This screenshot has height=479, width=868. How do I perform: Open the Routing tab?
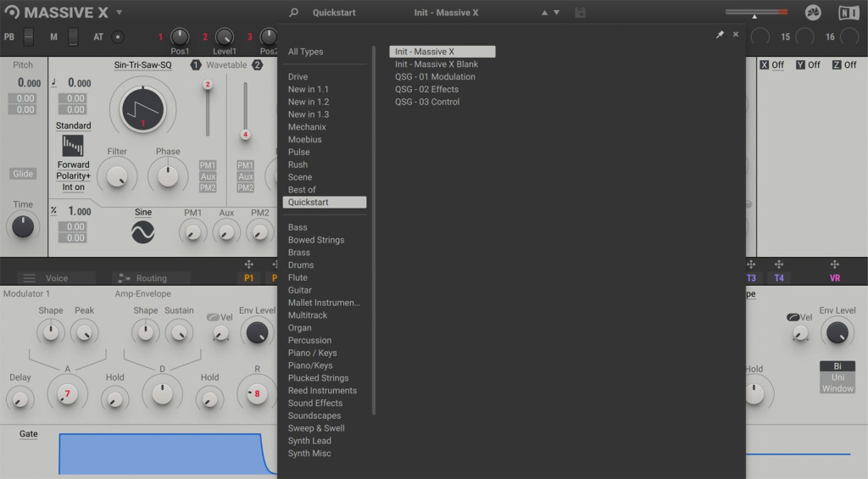point(151,278)
